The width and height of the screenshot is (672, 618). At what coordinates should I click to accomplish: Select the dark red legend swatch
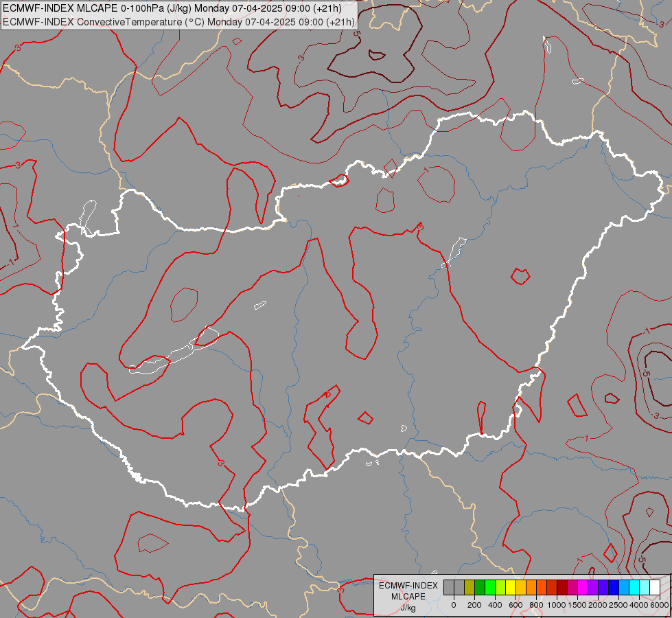563,587
